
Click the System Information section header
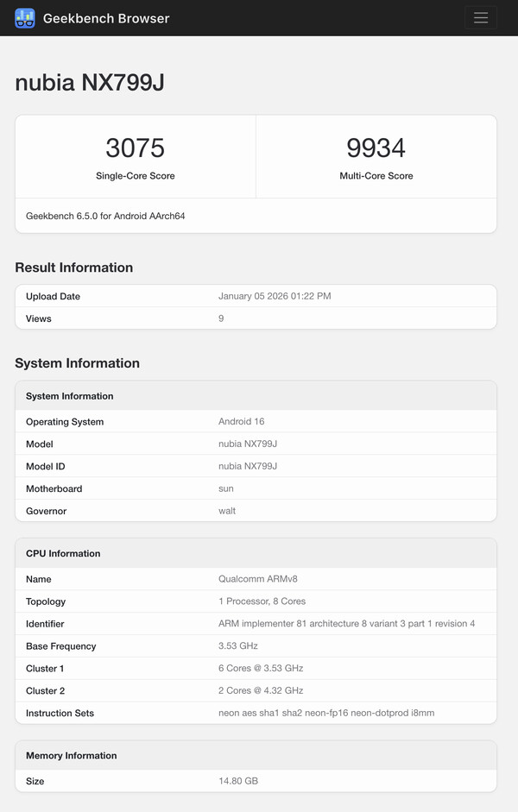77,363
